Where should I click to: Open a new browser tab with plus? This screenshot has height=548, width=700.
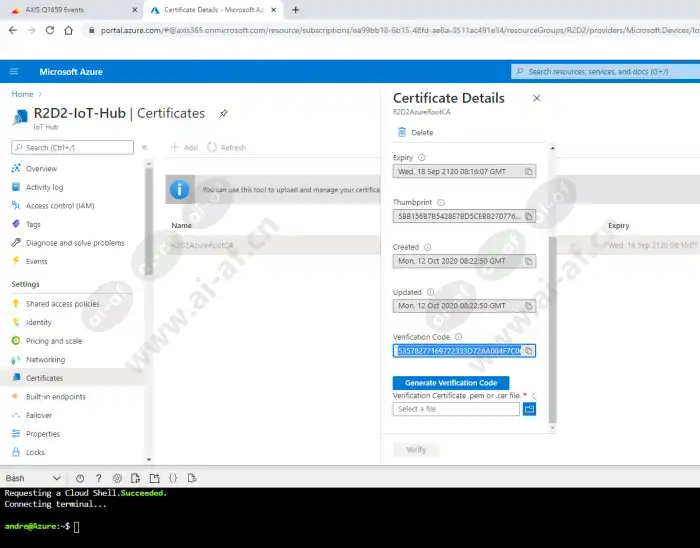point(296,10)
